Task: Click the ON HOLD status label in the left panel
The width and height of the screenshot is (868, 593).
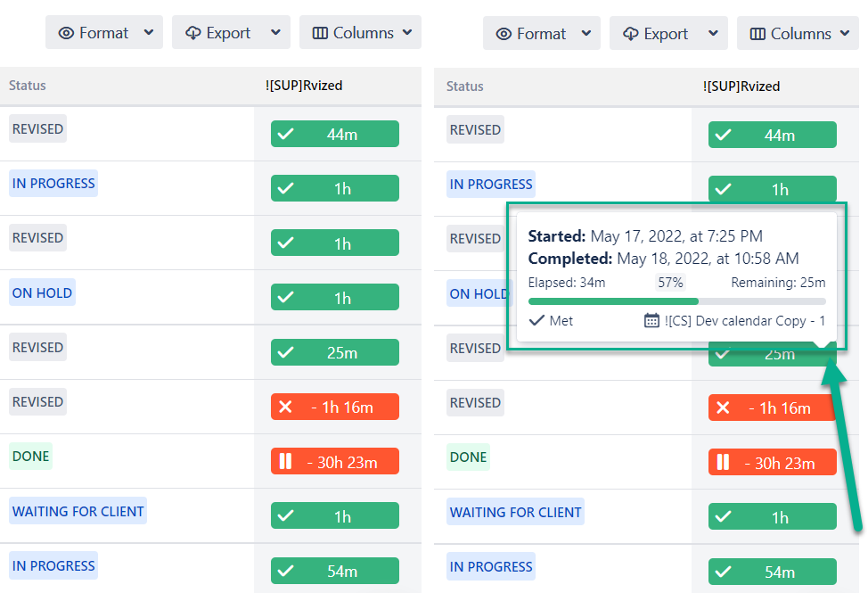Action: [42, 292]
